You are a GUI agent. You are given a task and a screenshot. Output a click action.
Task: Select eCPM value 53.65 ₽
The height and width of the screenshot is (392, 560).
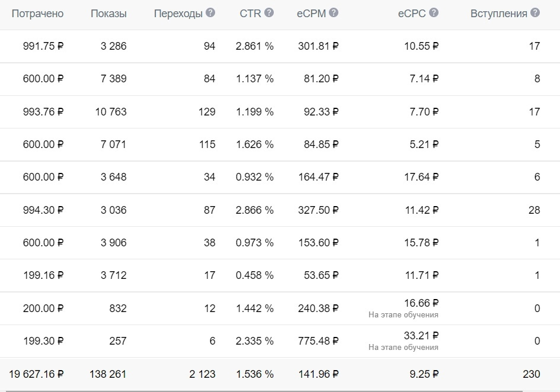tap(321, 275)
